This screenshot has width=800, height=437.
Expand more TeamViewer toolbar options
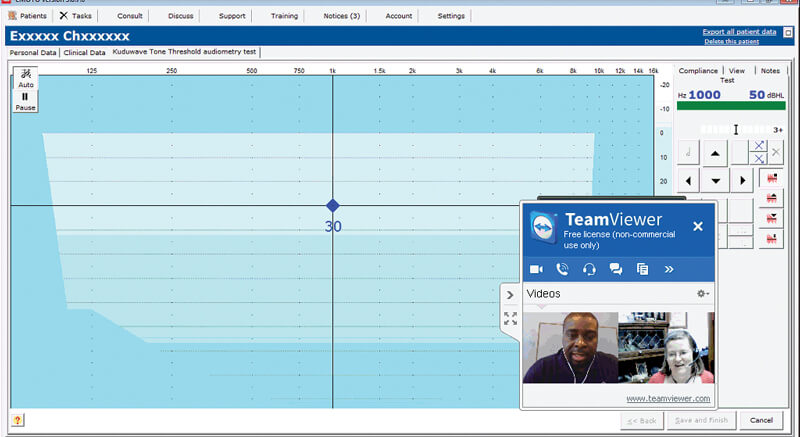point(669,269)
